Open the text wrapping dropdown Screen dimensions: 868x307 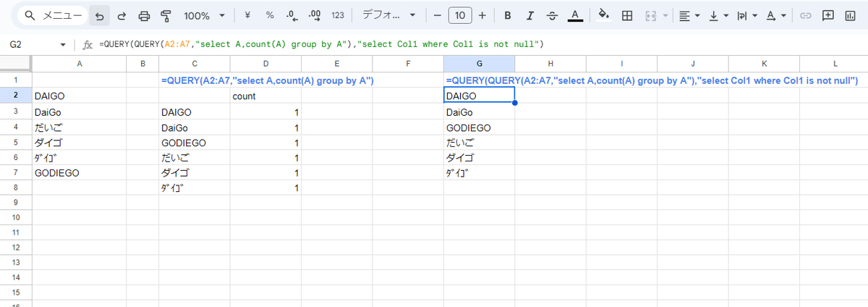(746, 15)
